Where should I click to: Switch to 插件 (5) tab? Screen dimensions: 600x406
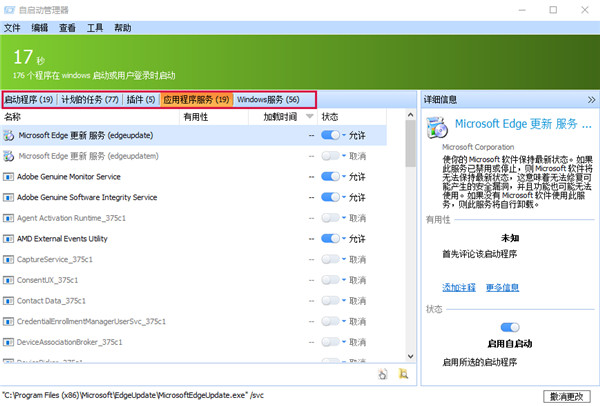(x=141, y=100)
